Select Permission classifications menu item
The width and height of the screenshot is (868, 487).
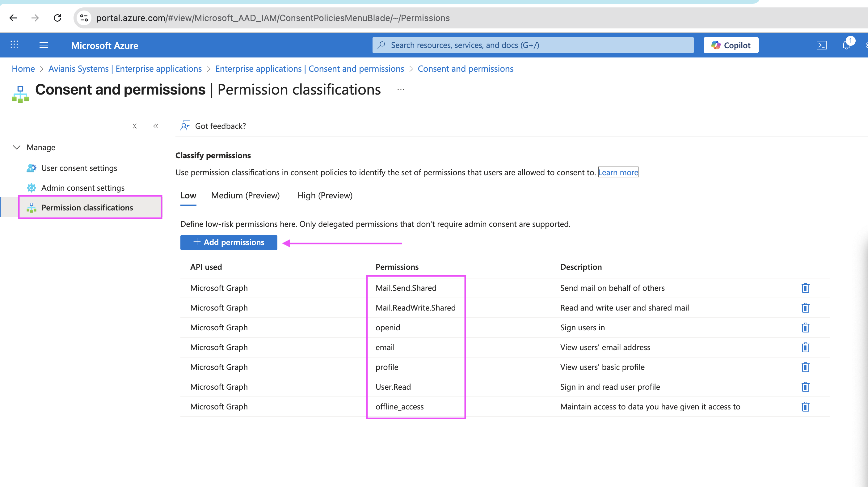coord(87,208)
